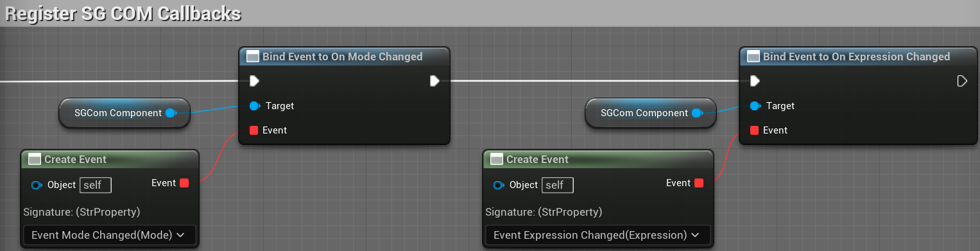Click exec output pin on Bind Mode Changed

tap(434, 81)
